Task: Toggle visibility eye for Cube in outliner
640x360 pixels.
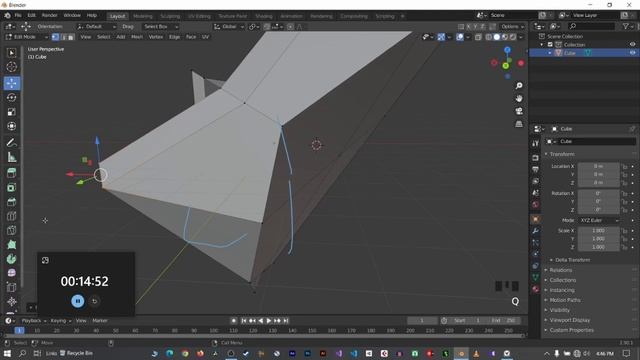Action: (632, 53)
